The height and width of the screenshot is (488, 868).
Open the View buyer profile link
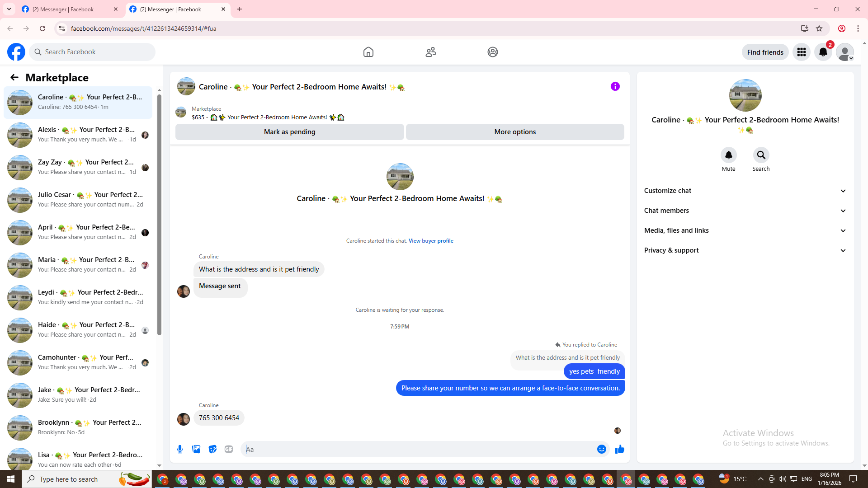(x=431, y=241)
